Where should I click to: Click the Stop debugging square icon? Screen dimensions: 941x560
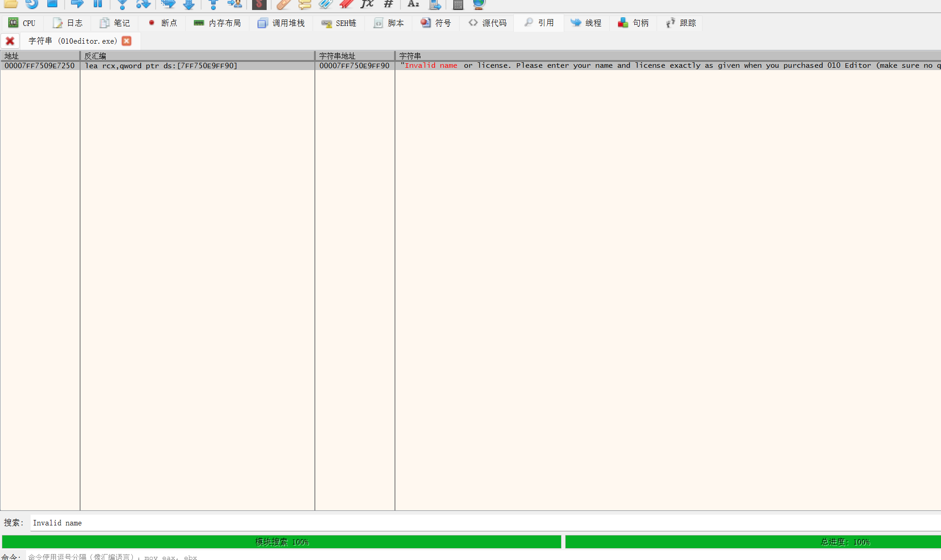(x=52, y=4)
